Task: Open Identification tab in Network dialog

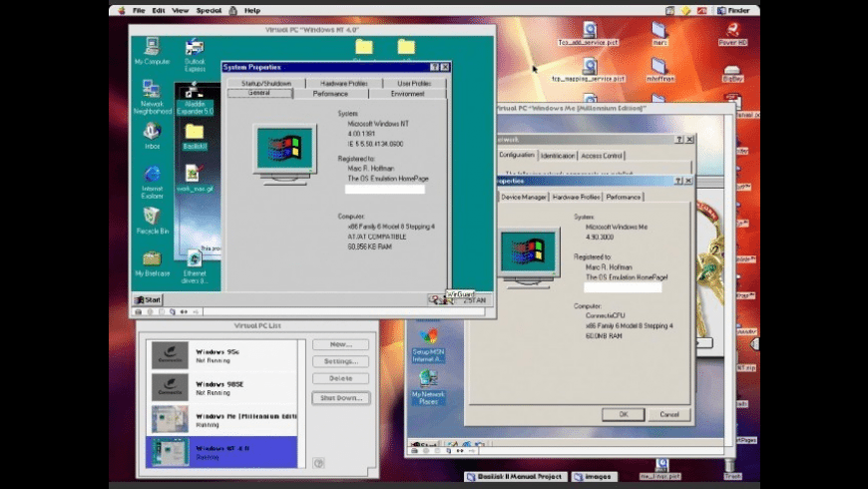Action: [x=558, y=156]
